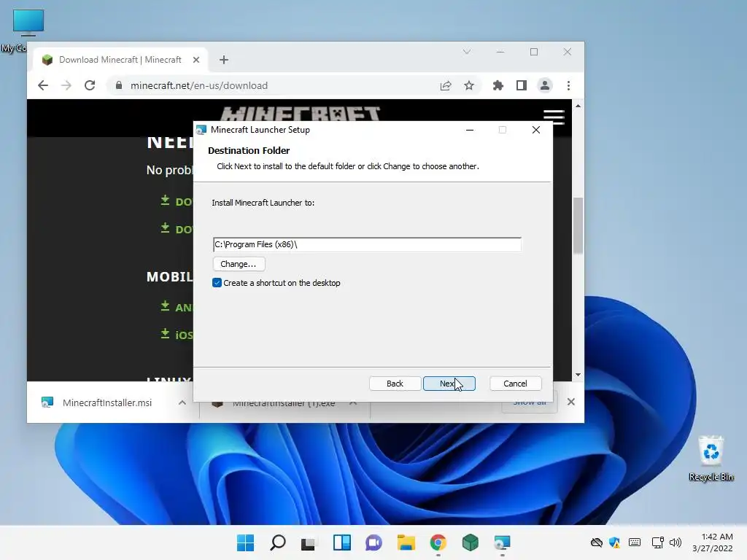Go forward a page in Chrome
This screenshot has height=560, width=747.
[66, 86]
